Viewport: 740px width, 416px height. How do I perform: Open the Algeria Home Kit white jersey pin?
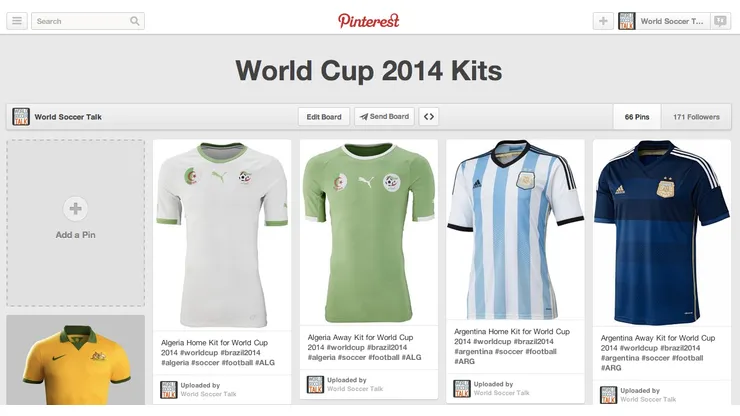click(222, 235)
